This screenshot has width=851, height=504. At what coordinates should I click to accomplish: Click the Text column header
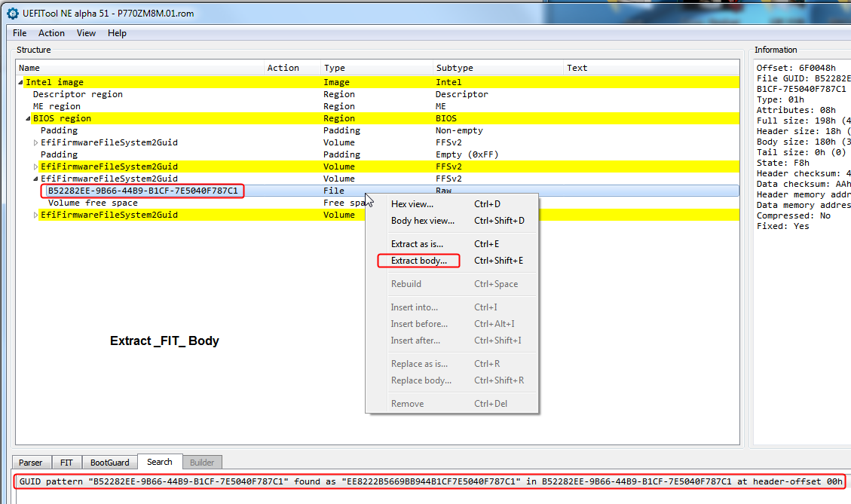tap(651, 68)
